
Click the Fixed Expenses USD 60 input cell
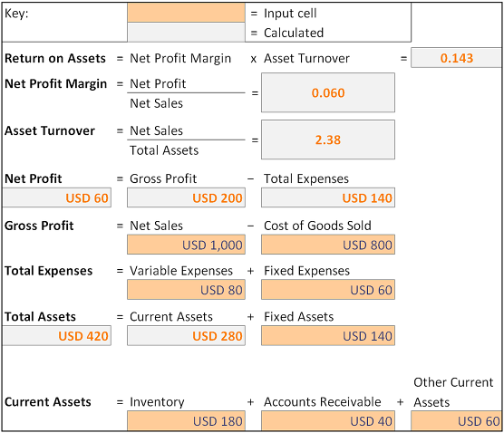coord(328,290)
